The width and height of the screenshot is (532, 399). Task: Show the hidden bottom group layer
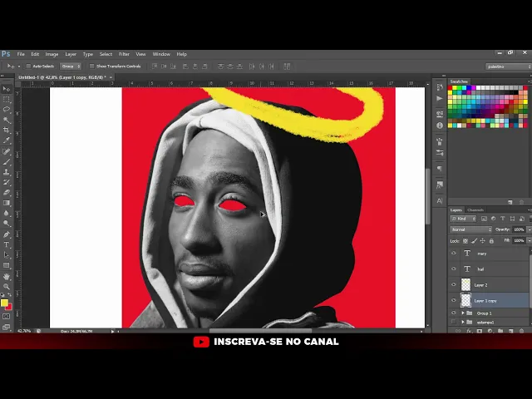[x=454, y=322]
